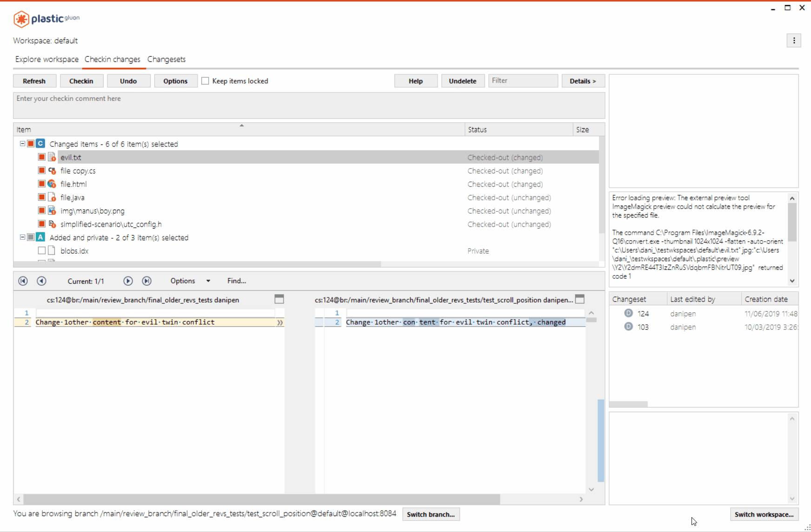Click the maximize pane icon above left diff
Screen dimensions: 811x532
point(279,300)
